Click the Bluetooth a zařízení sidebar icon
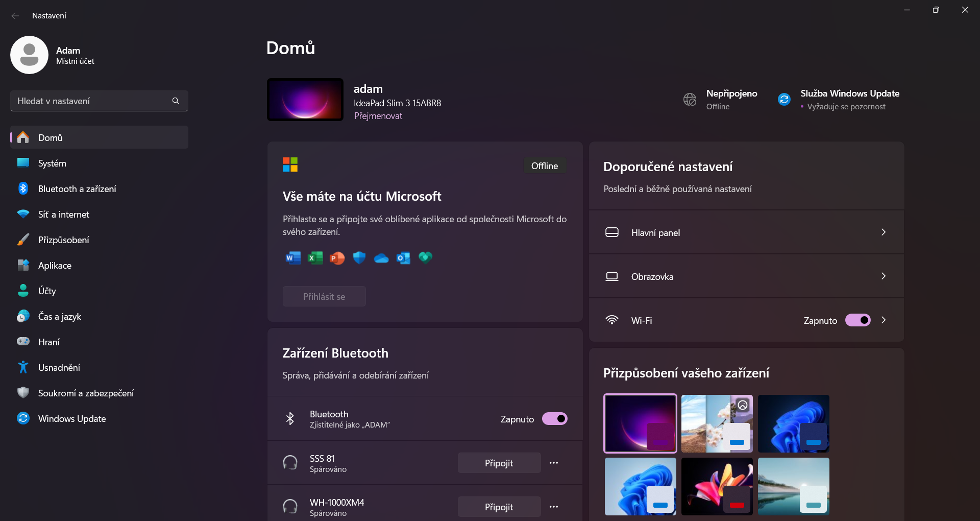 coord(23,188)
